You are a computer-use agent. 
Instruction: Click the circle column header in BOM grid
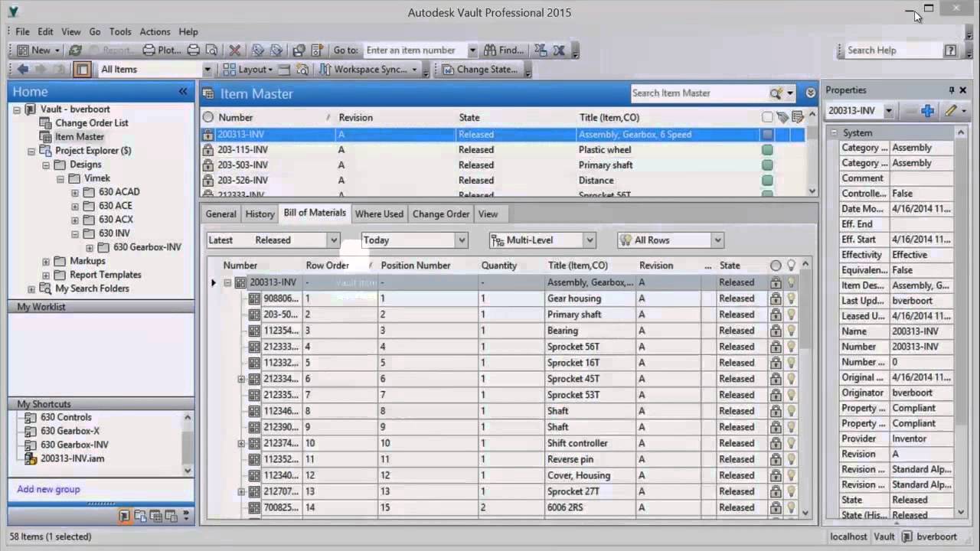tap(776, 266)
